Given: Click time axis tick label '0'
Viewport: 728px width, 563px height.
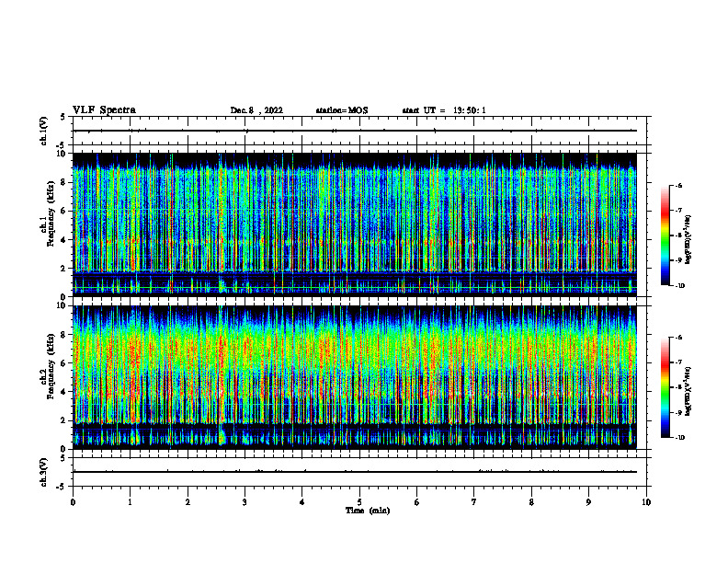Looking at the screenshot, I should coord(73,502).
